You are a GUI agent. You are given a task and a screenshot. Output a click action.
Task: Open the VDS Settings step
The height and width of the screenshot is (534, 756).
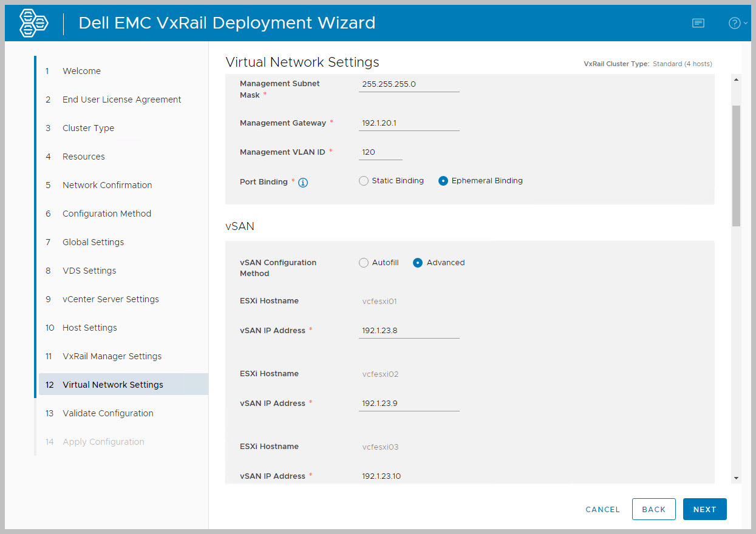point(89,271)
